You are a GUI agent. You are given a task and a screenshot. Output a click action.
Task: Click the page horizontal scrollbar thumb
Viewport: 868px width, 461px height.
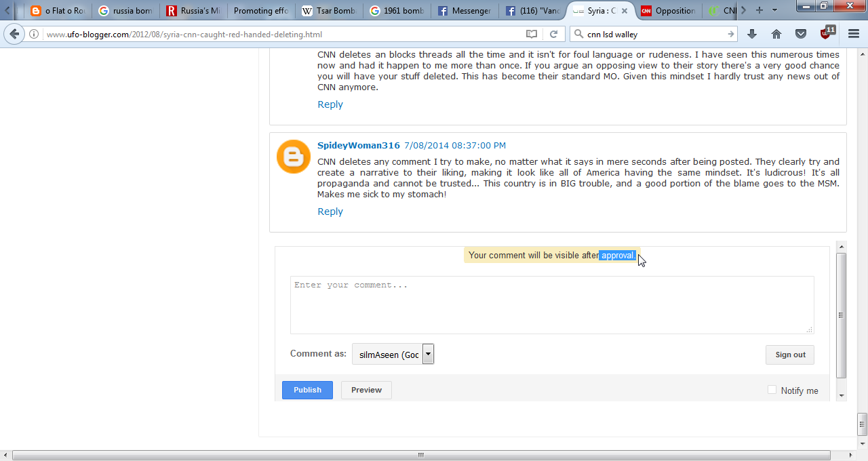[x=420, y=455]
